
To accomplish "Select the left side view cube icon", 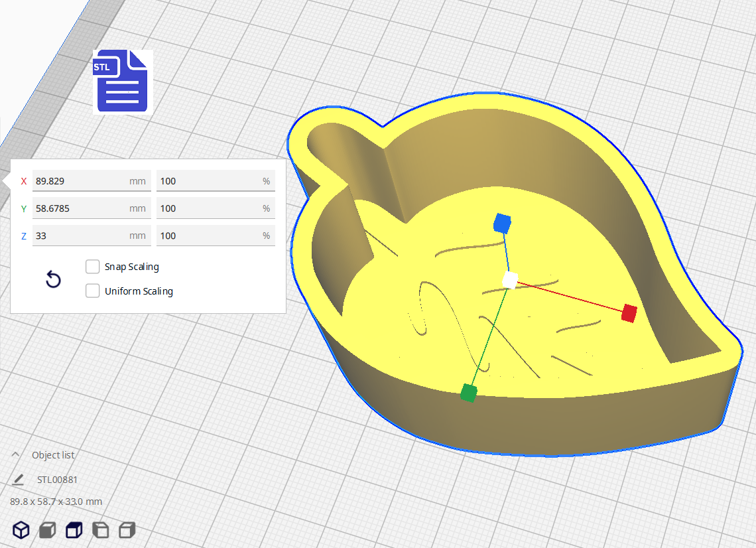I will [100, 530].
